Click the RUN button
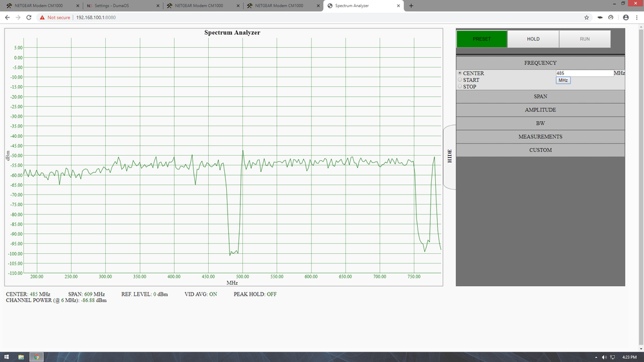This screenshot has width=644, height=362. click(585, 39)
